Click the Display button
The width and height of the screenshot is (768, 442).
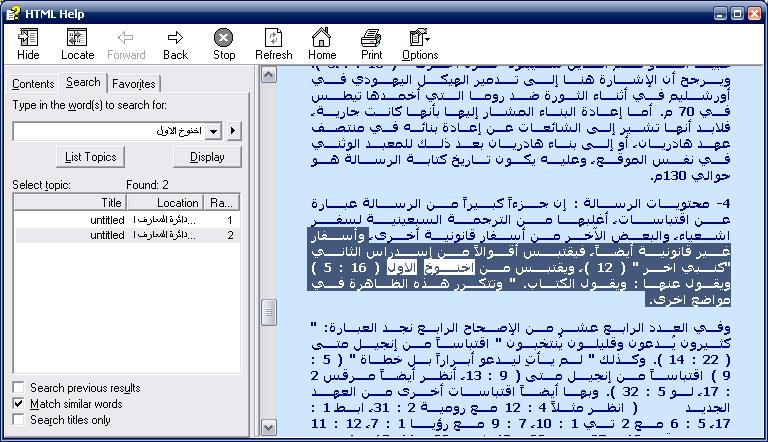click(207, 157)
